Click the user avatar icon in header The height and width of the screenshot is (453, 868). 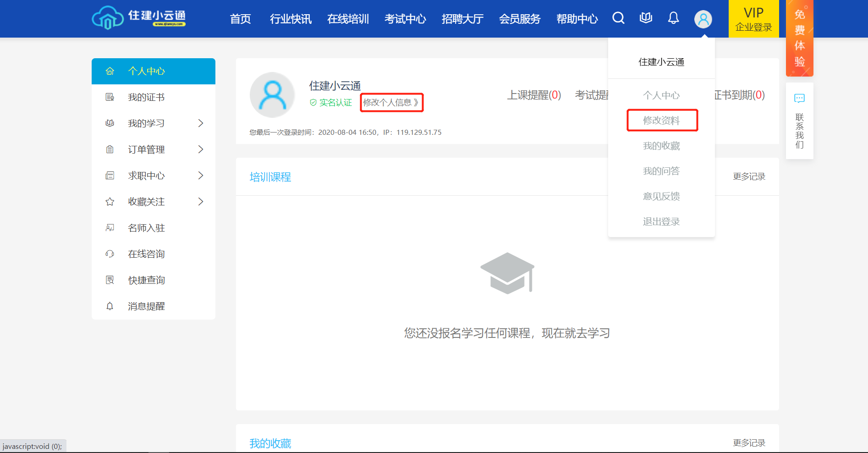click(x=703, y=19)
